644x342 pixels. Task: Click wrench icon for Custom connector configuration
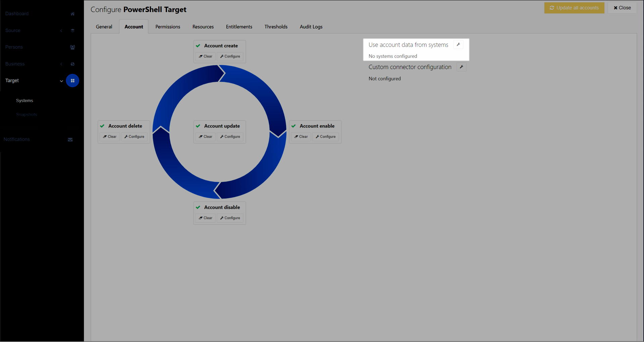[462, 67]
